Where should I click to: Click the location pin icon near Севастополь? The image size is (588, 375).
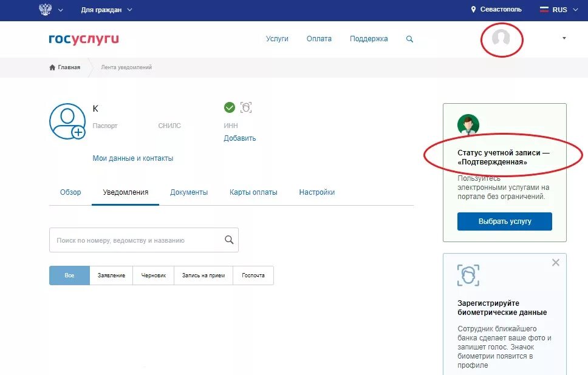(473, 9)
